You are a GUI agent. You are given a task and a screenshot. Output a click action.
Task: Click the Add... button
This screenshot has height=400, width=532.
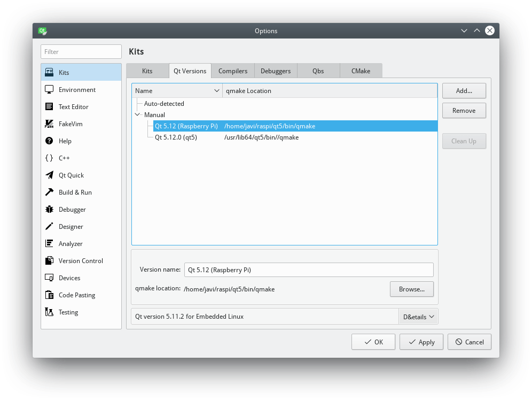pos(464,91)
